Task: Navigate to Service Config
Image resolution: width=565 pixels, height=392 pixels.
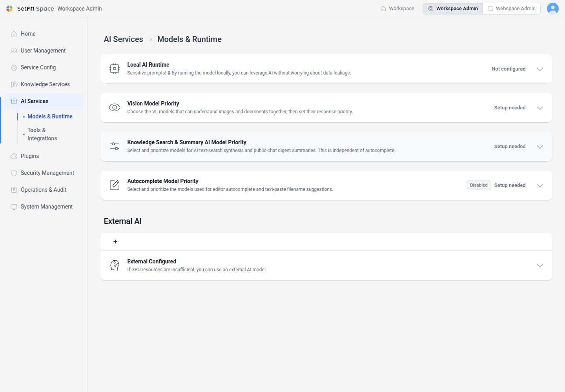Action: (44, 67)
